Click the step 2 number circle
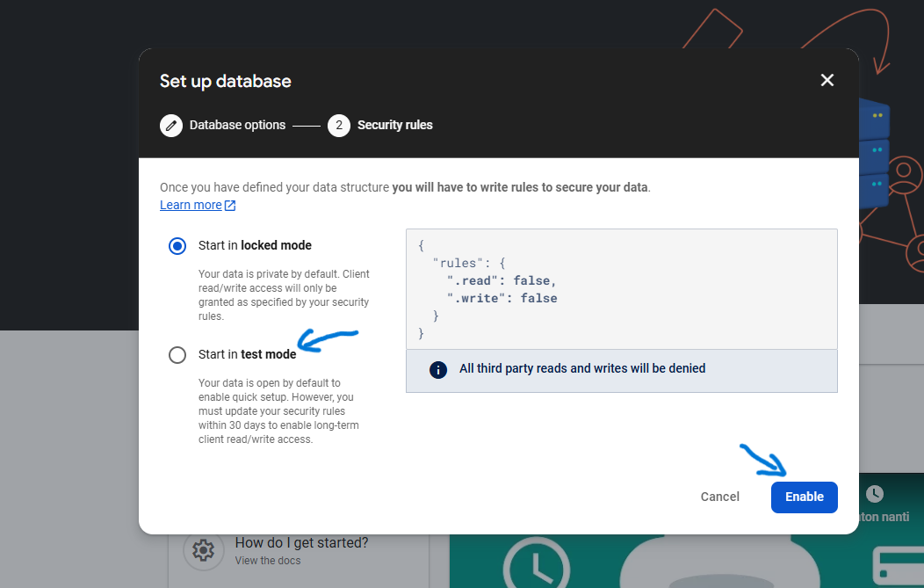The width and height of the screenshot is (924, 588). pos(339,125)
